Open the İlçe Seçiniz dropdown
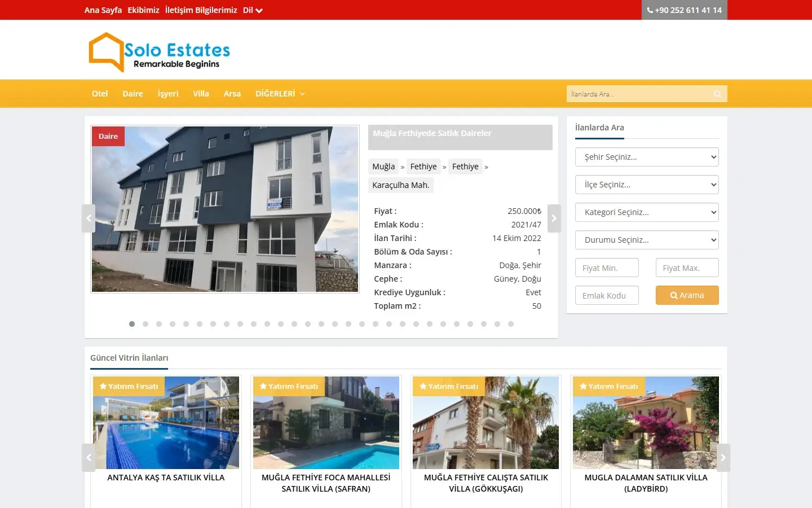 [x=647, y=185]
